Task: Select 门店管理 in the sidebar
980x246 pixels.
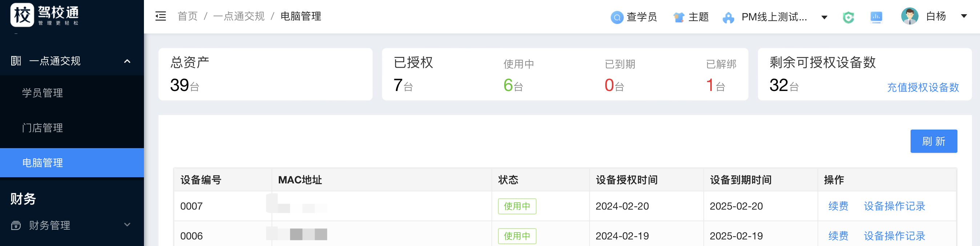Action: click(x=43, y=128)
